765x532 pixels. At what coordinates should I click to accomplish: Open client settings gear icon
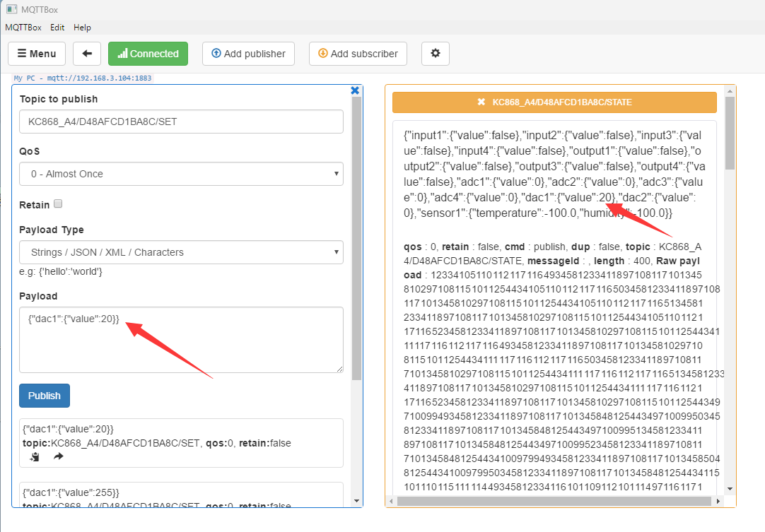coord(435,54)
